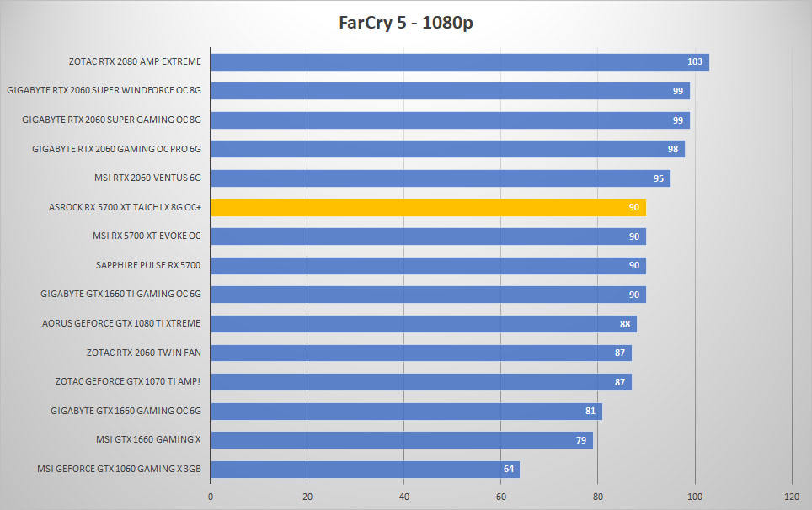The width and height of the screenshot is (812, 510).
Task: Select the MSI RX 5700 XT EVOKE OC label
Action: point(147,236)
